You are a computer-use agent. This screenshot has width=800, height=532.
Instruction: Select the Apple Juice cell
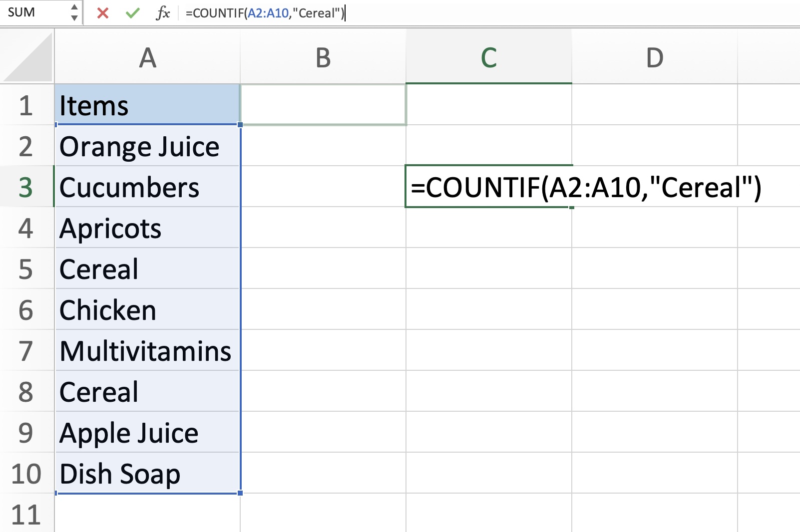click(x=147, y=432)
